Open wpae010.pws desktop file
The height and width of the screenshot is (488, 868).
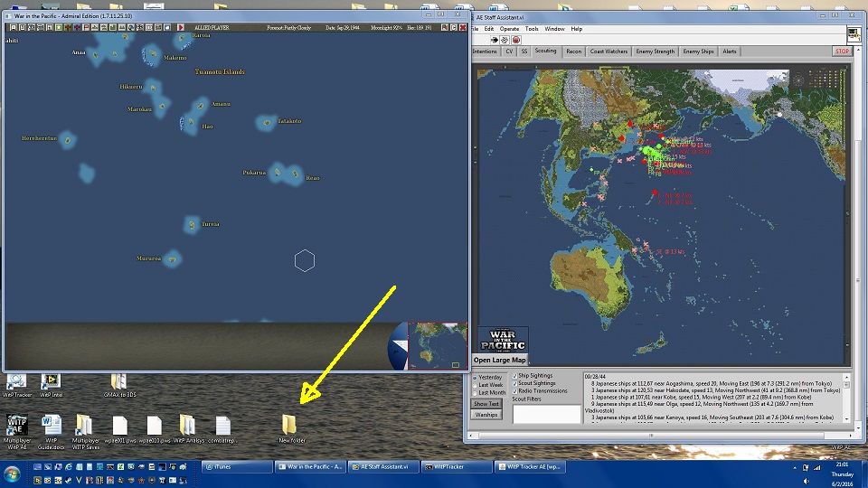click(155, 429)
